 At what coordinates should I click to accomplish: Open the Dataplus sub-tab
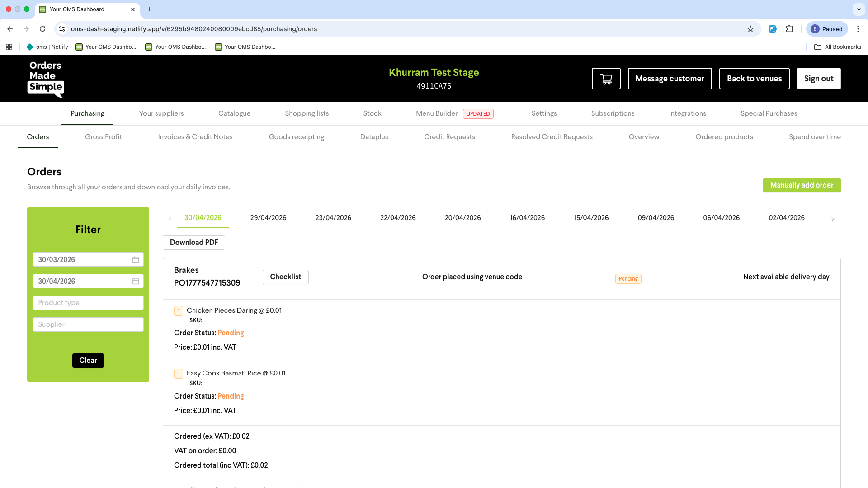374,137
